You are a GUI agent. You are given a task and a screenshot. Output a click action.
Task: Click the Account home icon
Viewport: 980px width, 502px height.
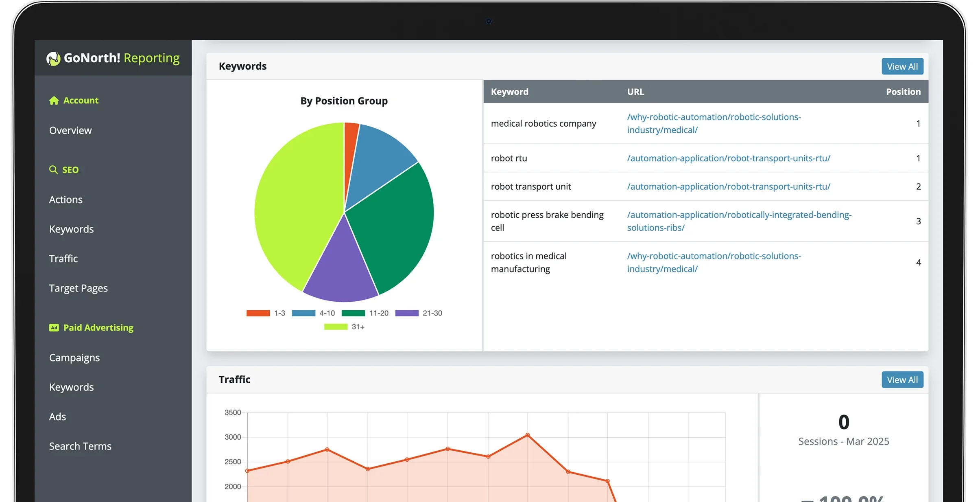(x=54, y=101)
